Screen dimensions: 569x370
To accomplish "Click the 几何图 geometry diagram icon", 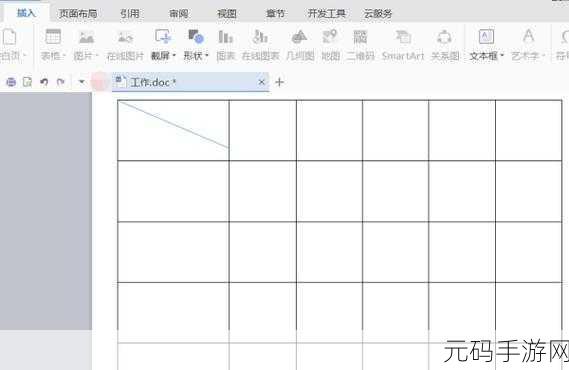I will (299, 37).
